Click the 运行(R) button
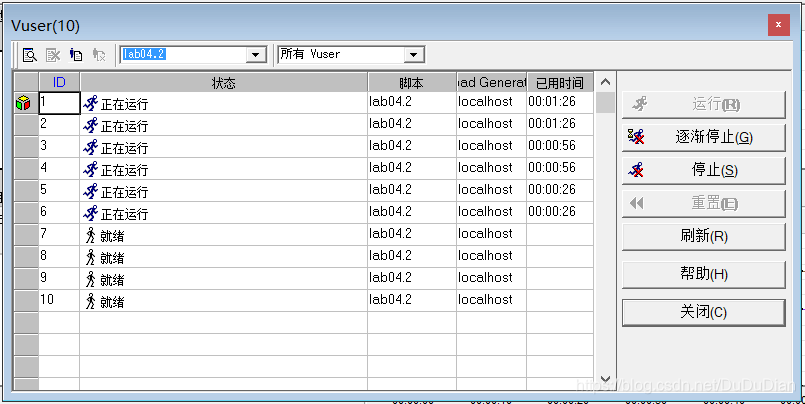Screen dimensions: 805x404 click(x=703, y=105)
